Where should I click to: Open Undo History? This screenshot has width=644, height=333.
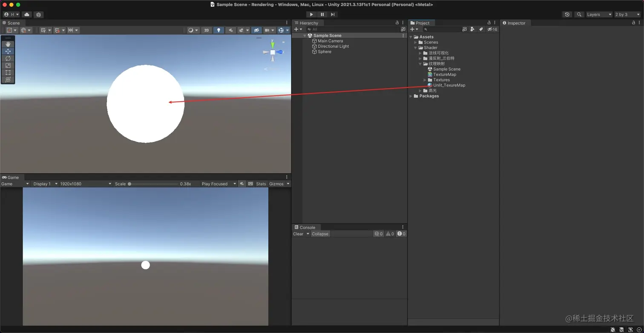coord(567,14)
